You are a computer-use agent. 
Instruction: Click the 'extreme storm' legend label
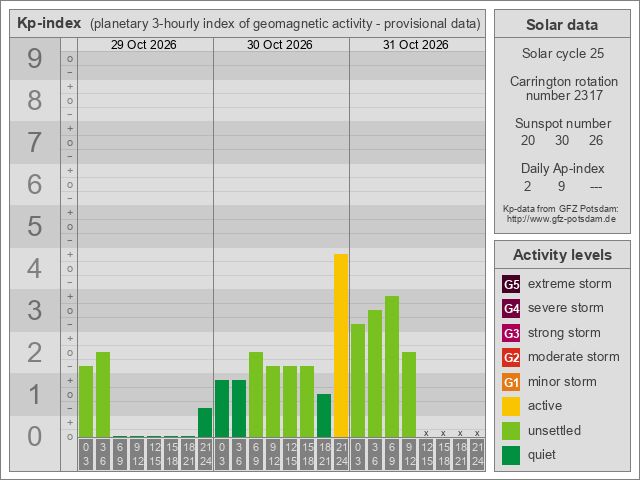570,284
